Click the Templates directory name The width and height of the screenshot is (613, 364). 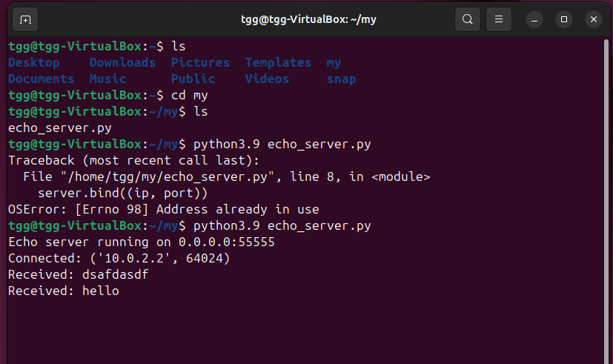(278, 63)
